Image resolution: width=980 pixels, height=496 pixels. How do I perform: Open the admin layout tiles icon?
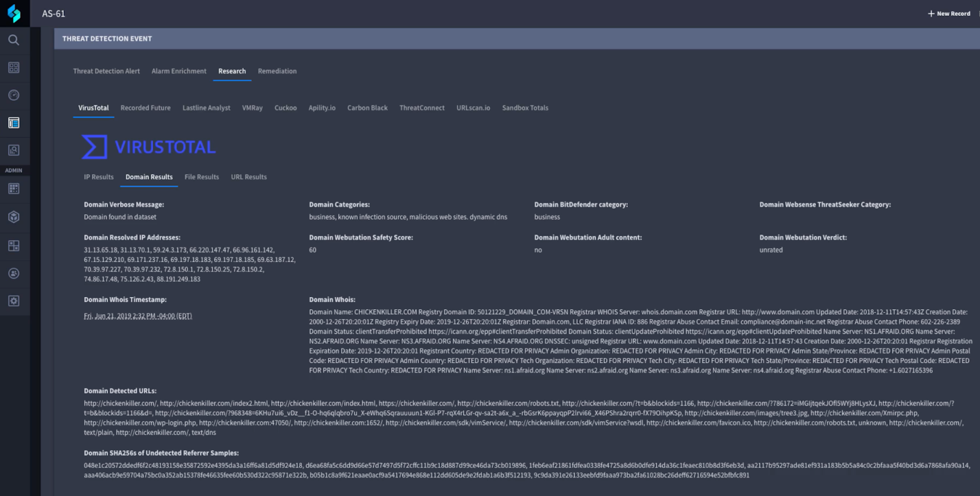pyautogui.click(x=13, y=246)
